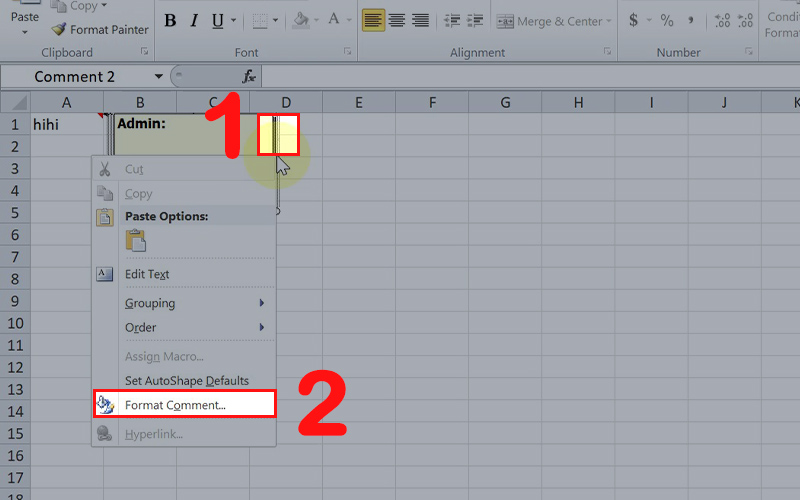This screenshot has height=500, width=800.
Task: Open the Merge & Center dropdown arrow
Action: pos(609,21)
